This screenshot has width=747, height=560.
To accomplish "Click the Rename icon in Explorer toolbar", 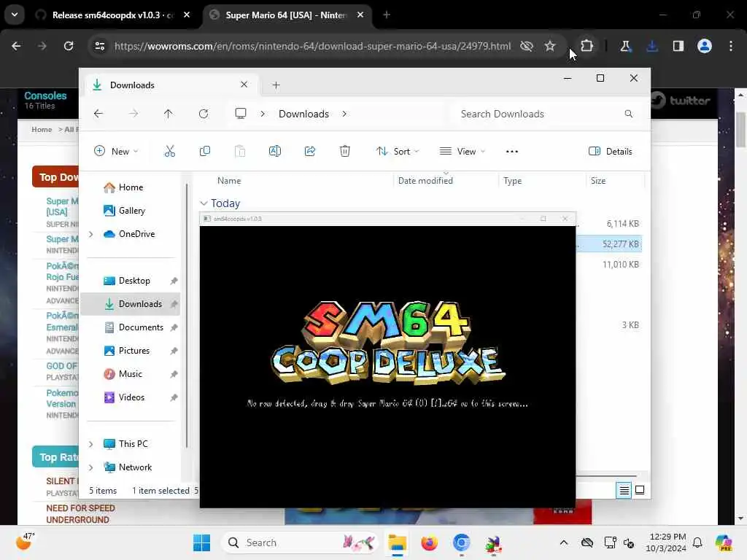I will [275, 152].
